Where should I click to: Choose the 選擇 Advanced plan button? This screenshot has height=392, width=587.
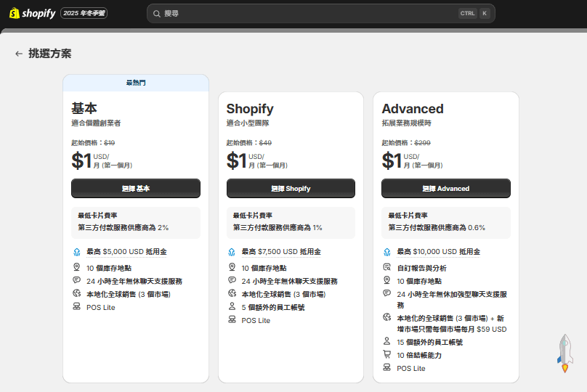pos(446,188)
